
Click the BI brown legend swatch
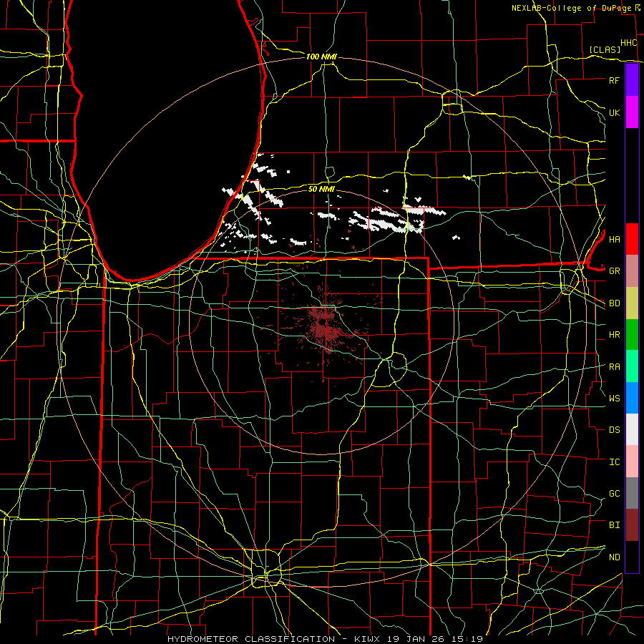pos(632,525)
